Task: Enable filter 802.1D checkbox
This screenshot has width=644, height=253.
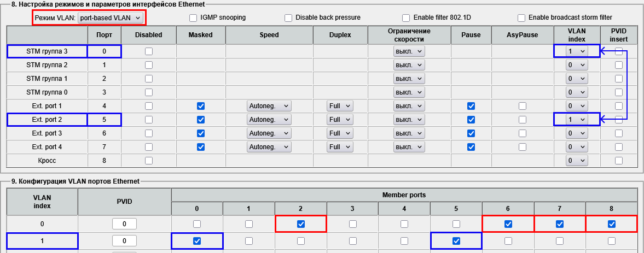Action: pos(406,18)
